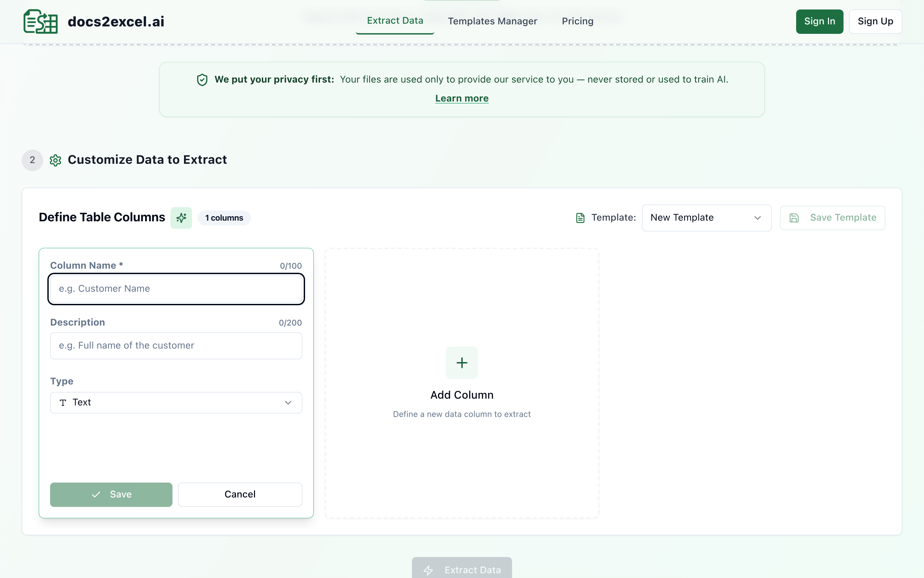924x578 pixels.
Task: Expand the Type Text dropdown
Action: point(176,402)
